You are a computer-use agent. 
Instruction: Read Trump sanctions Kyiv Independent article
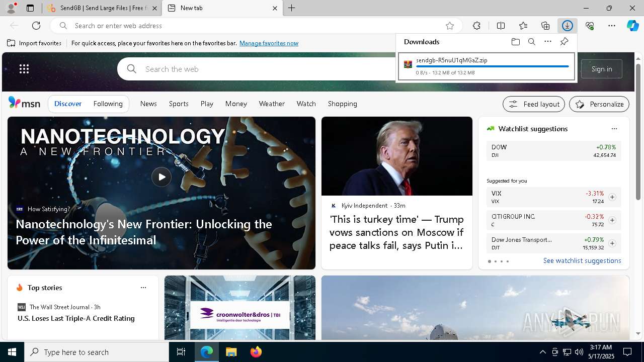click(x=397, y=232)
